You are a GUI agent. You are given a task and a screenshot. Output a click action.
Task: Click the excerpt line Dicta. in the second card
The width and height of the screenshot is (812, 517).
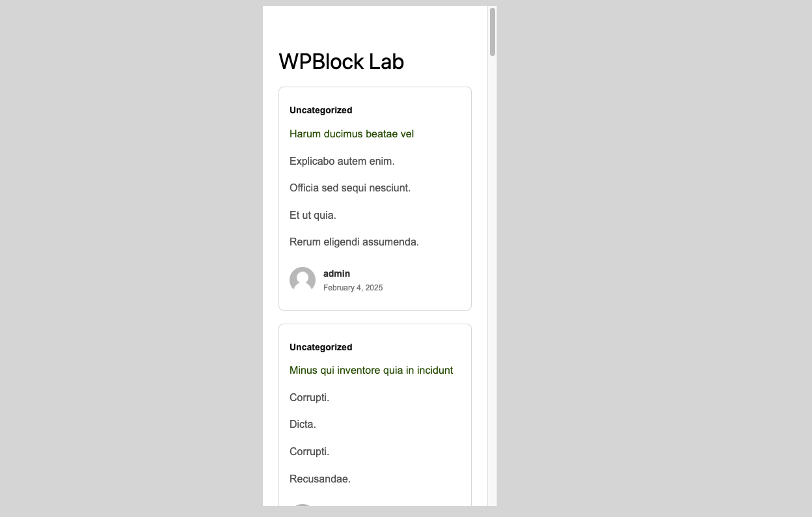303,425
